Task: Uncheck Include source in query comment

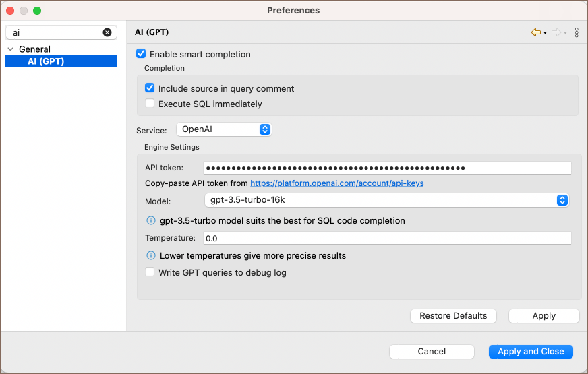Action: (150, 88)
